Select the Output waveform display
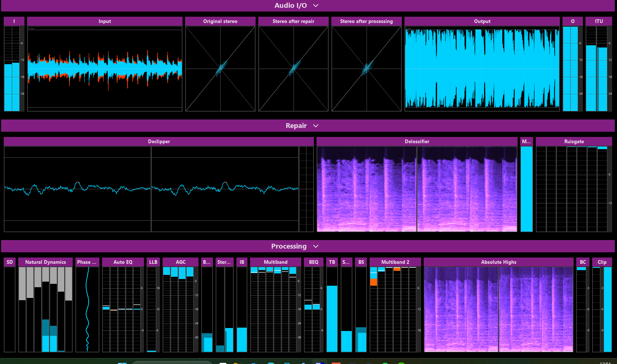Image resolution: width=617 pixels, height=364 pixels. click(482, 69)
